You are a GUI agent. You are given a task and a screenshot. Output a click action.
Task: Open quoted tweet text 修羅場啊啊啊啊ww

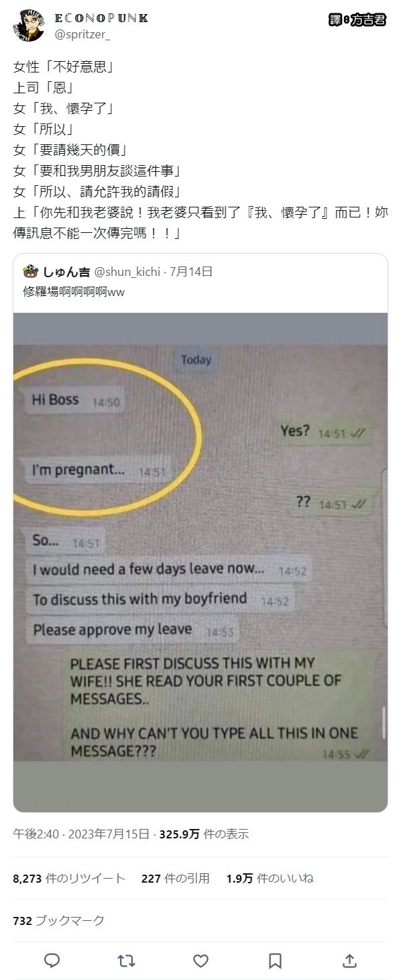coord(74,292)
